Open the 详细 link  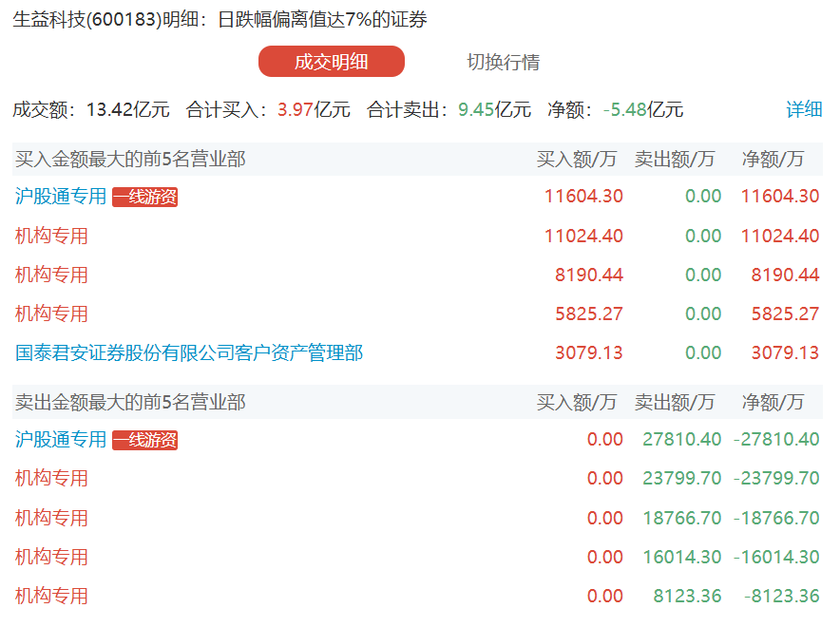click(804, 109)
